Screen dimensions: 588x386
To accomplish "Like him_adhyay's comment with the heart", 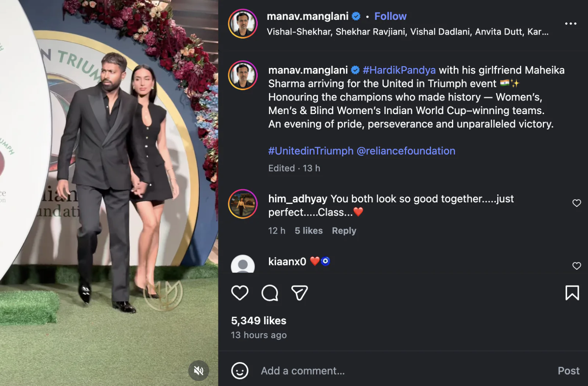I will coord(577,203).
